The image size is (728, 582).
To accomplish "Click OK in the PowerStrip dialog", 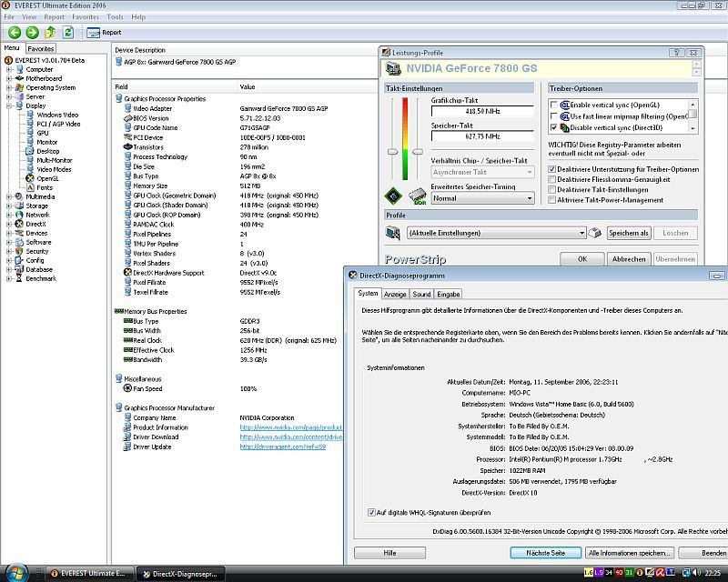I will (x=582, y=259).
